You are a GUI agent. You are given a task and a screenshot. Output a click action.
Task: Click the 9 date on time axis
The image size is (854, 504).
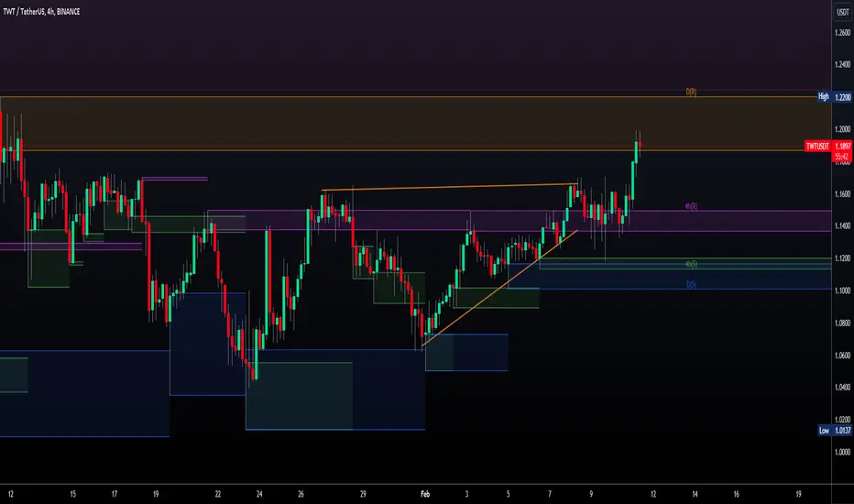pos(591,494)
